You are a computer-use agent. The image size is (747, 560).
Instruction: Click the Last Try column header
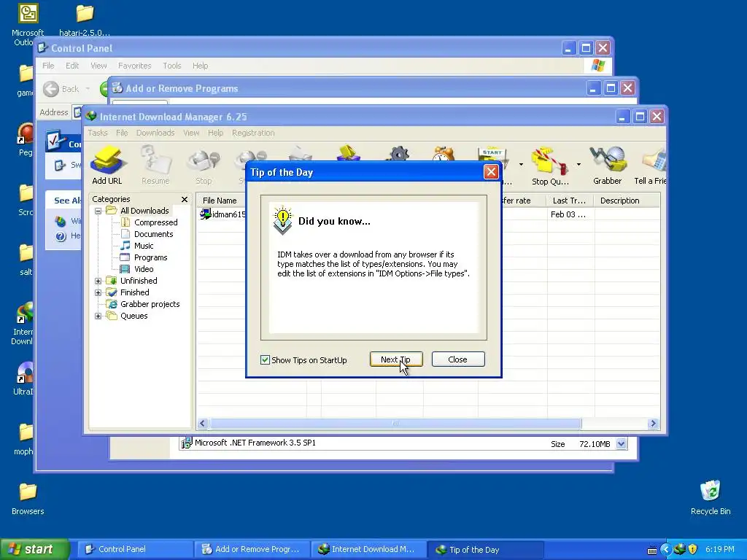click(x=570, y=201)
